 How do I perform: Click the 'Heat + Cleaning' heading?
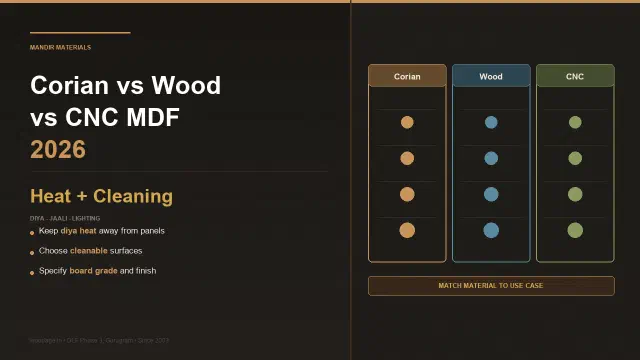point(102,196)
